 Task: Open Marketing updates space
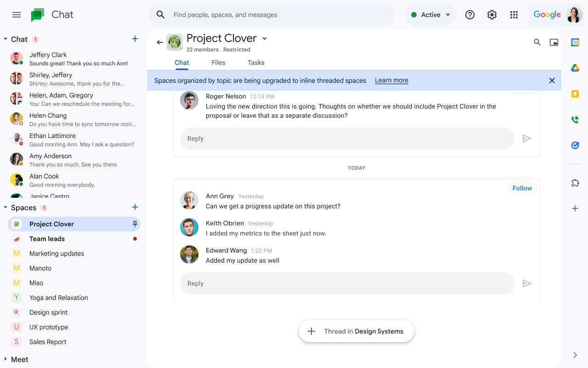[73, 253]
